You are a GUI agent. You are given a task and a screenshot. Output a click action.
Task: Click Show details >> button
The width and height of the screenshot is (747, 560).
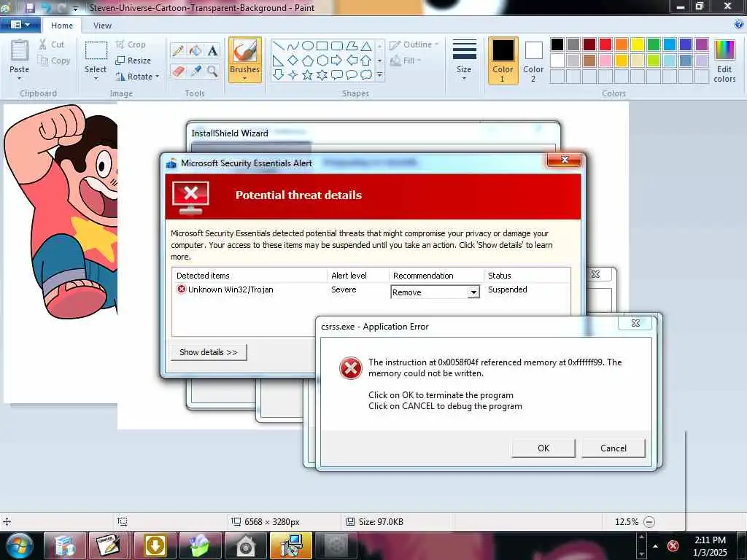pos(209,352)
